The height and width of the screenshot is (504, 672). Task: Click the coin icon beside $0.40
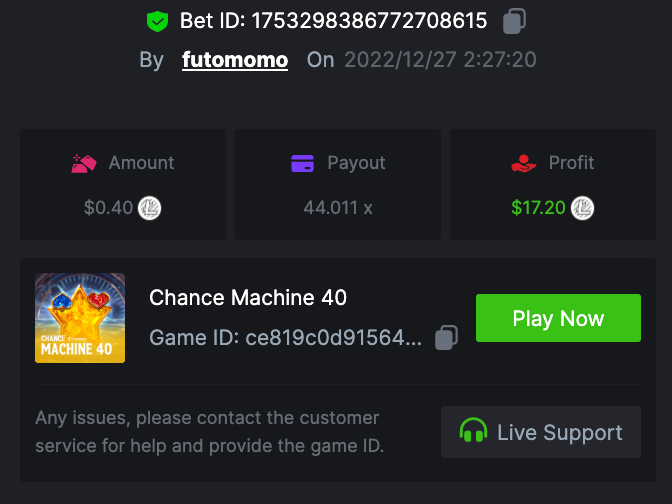(x=150, y=208)
